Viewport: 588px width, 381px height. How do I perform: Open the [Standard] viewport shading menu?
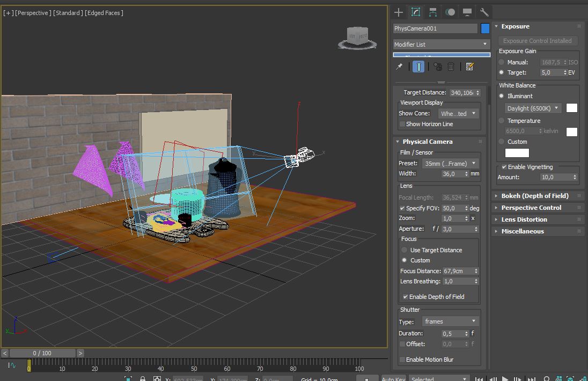point(68,13)
